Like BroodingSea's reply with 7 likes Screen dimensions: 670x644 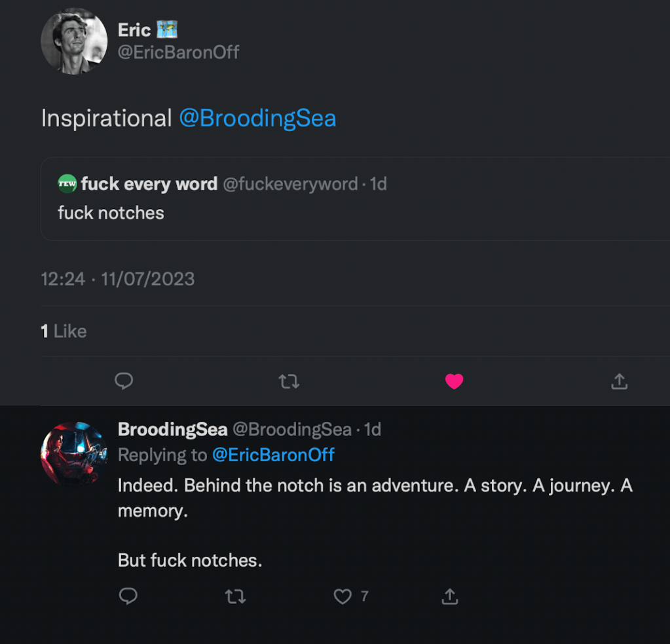343,596
